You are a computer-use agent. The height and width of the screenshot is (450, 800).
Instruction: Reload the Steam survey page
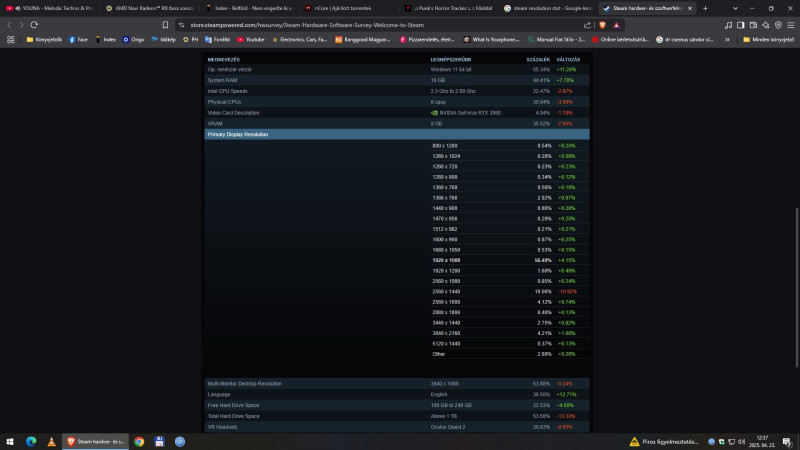34,25
